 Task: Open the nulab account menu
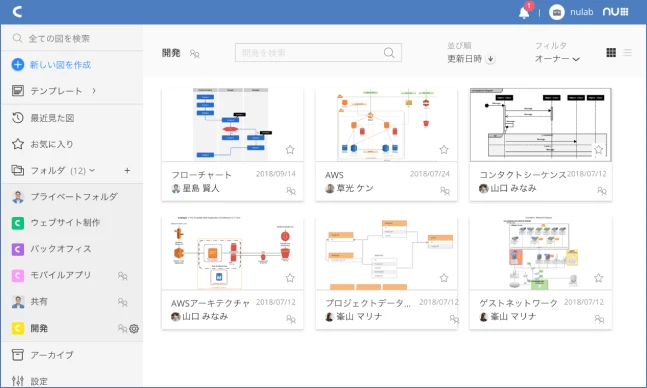(x=571, y=12)
